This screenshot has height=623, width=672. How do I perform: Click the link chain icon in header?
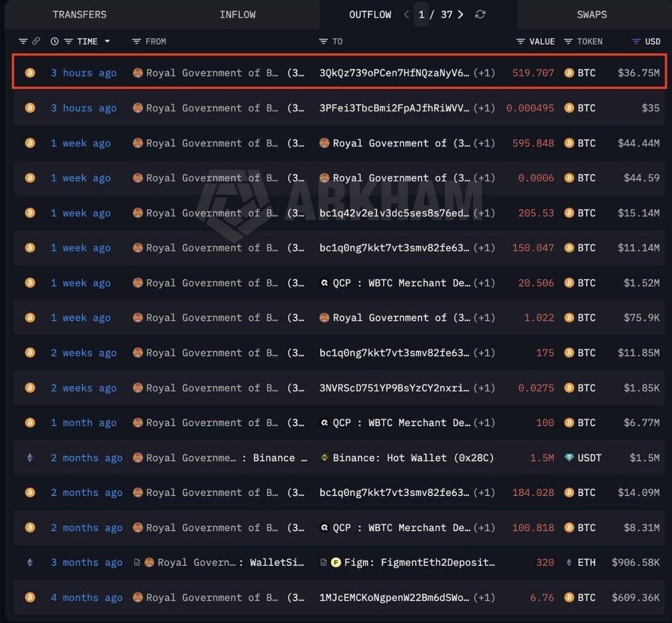36,41
